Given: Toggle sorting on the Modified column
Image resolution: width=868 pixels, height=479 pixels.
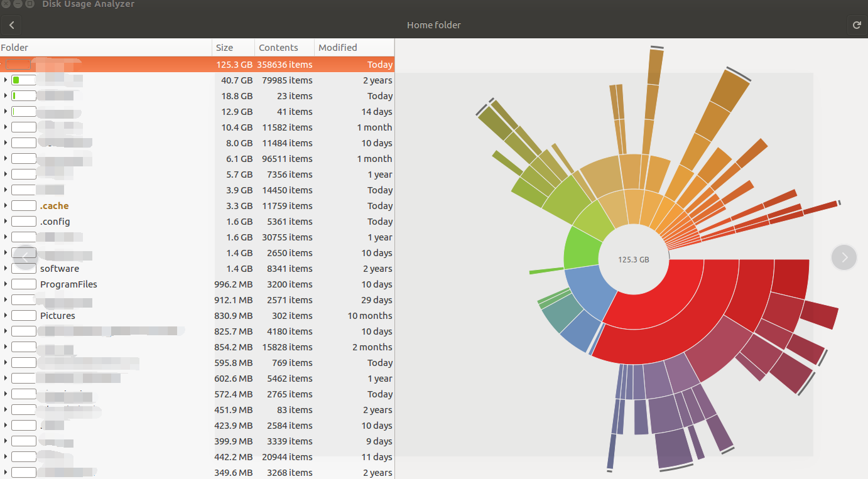Looking at the screenshot, I should pos(337,47).
